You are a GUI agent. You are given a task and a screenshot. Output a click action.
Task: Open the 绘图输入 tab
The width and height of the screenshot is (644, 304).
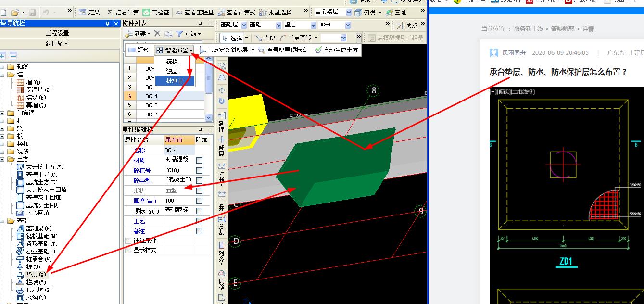pos(58,43)
